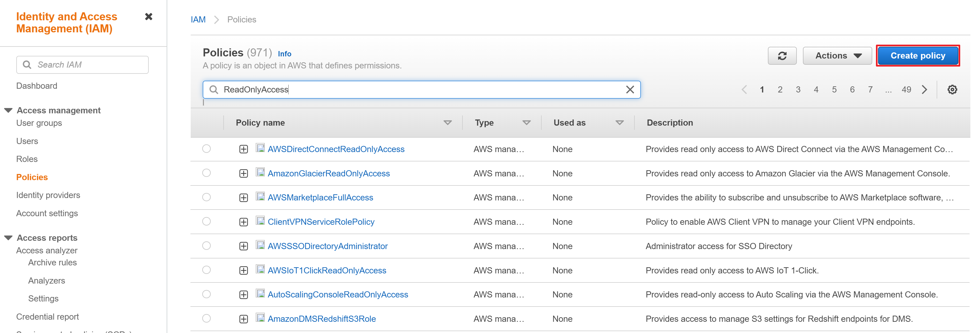Go to next page with right chevron
The height and width of the screenshot is (333, 980).
924,90
